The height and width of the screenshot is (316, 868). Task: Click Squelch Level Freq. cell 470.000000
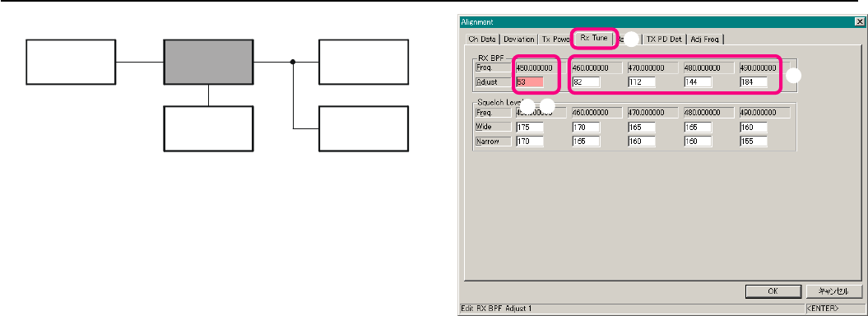point(652,113)
